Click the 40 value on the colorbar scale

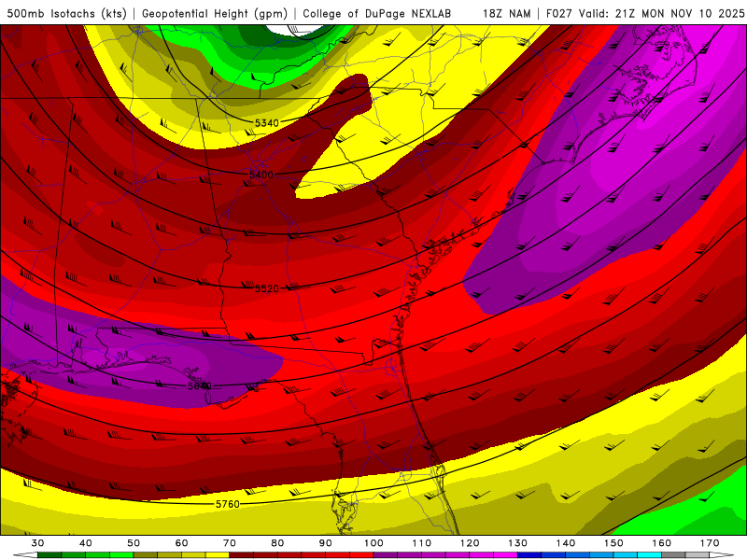point(86,543)
